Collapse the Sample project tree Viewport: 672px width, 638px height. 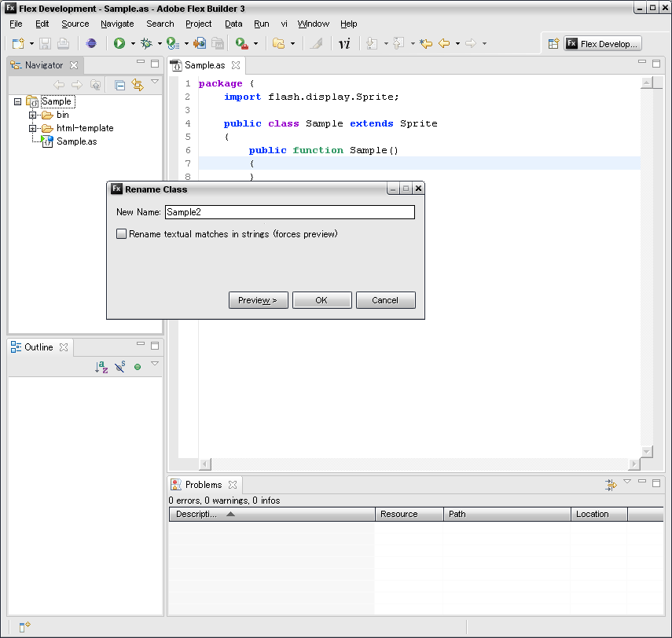18,101
